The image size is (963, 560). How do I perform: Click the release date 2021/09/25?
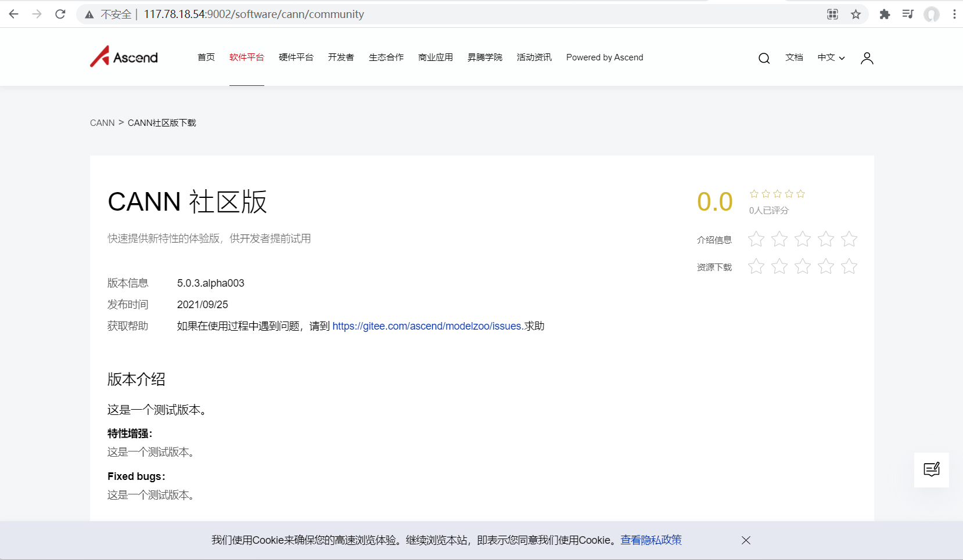pyautogui.click(x=203, y=305)
